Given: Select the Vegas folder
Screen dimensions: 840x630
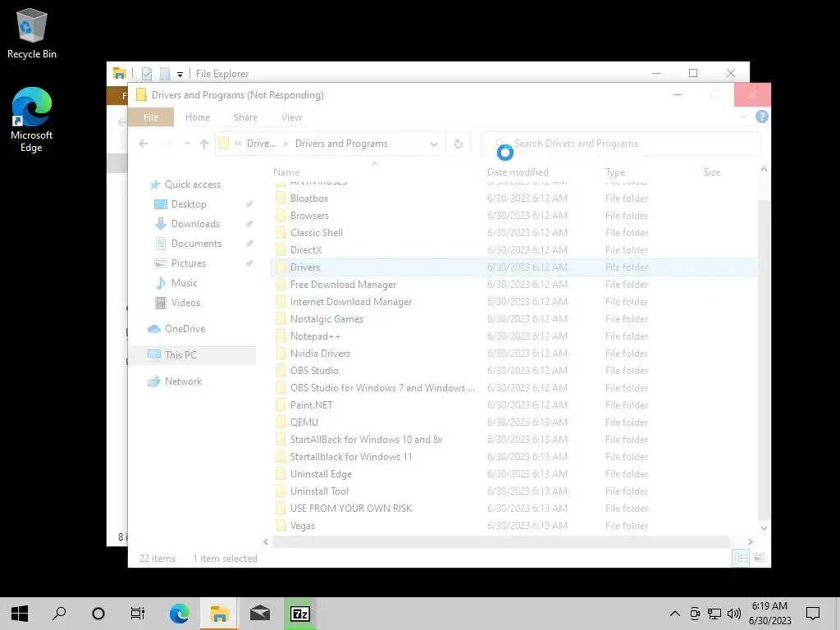Looking at the screenshot, I should click(x=302, y=526).
